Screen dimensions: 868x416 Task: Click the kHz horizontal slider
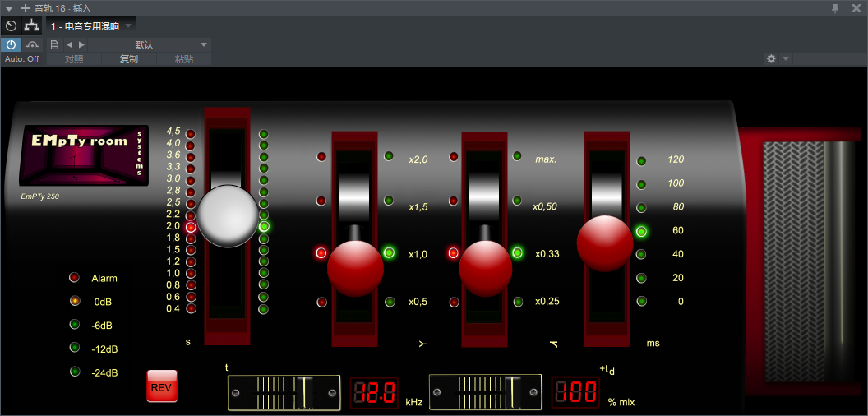click(283, 392)
